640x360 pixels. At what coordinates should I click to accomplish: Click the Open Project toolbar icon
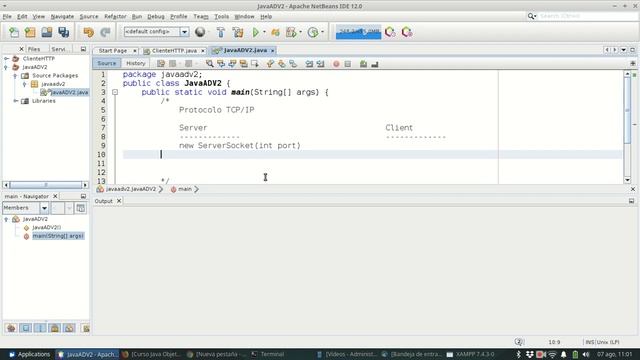[x=47, y=32]
